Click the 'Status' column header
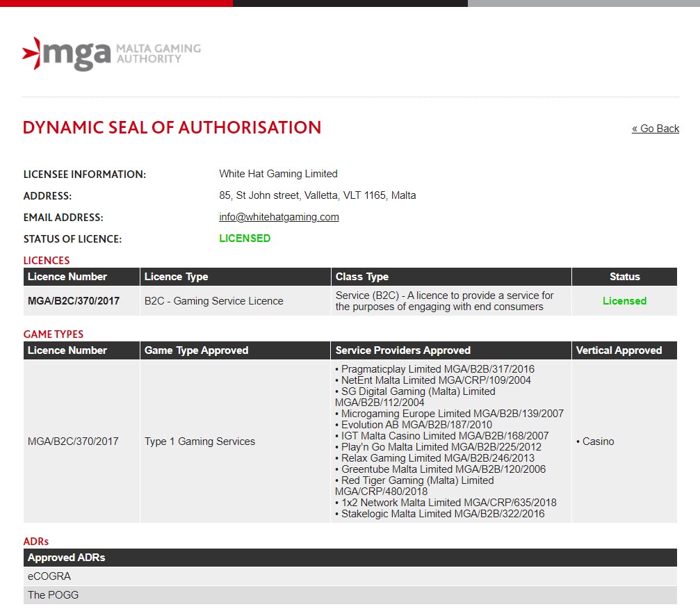The image size is (700, 616). coord(624,277)
